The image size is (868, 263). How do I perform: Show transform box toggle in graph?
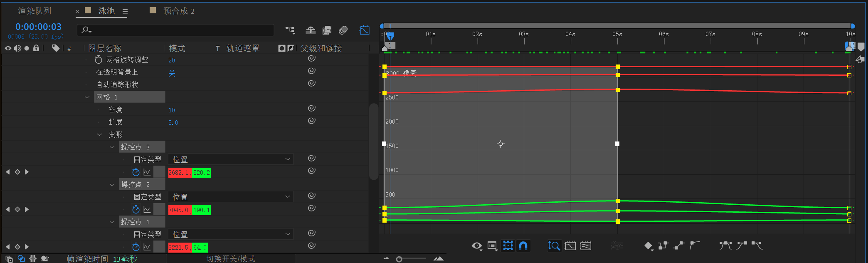pos(508,246)
